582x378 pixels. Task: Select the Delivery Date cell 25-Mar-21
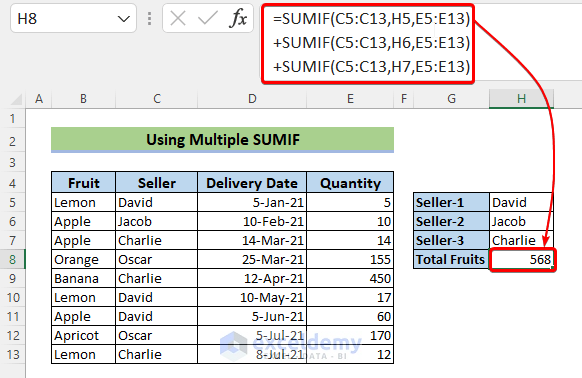coord(252,259)
